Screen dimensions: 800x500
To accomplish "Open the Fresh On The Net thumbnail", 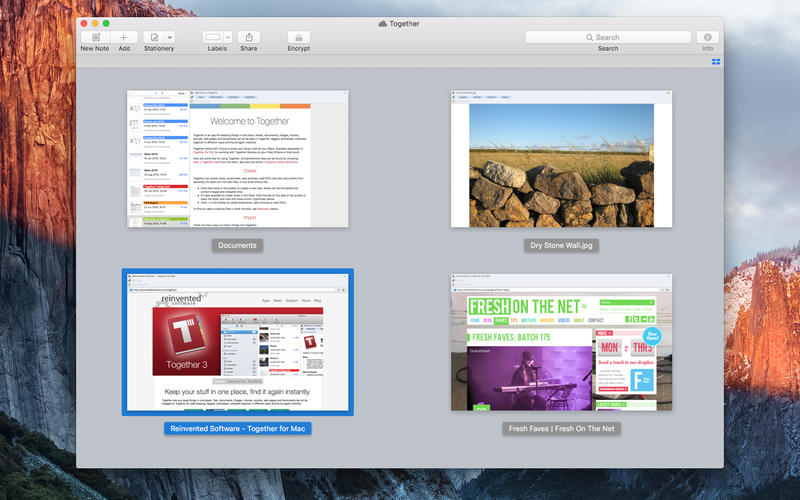I will click(x=561, y=350).
